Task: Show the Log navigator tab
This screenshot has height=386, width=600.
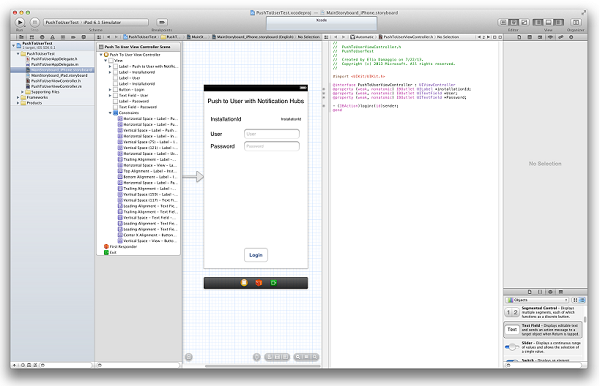Action: tap(83, 37)
